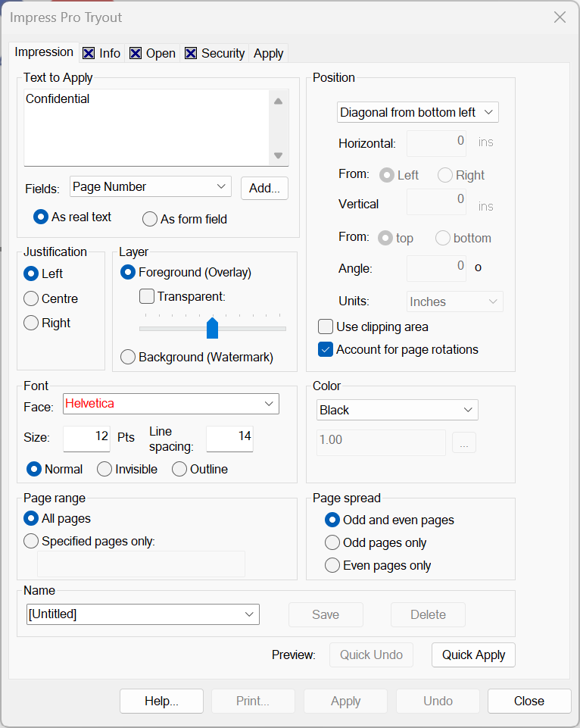Click the Add button next to Fields
This screenshot has width=580, height=728.
point(263,188)
